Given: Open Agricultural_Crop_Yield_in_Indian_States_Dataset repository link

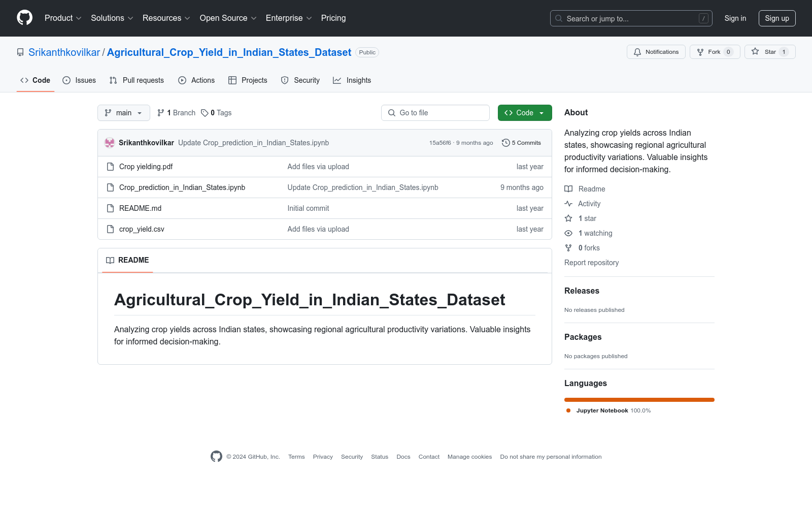Looking at the screenshot, I should (229, 52).
